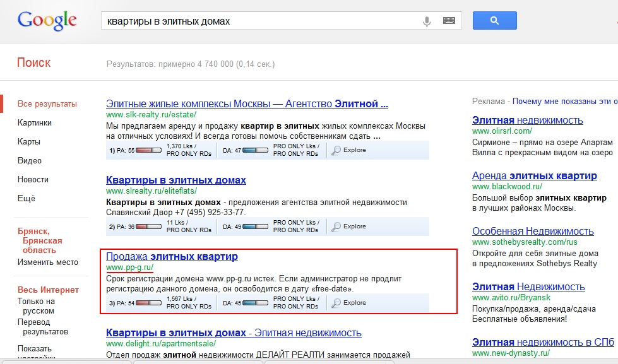The height and width of the screenshot is (364, 618).
Task: Click www.sothebysrealty.com/rus ad URL
Action: point(525,242)
